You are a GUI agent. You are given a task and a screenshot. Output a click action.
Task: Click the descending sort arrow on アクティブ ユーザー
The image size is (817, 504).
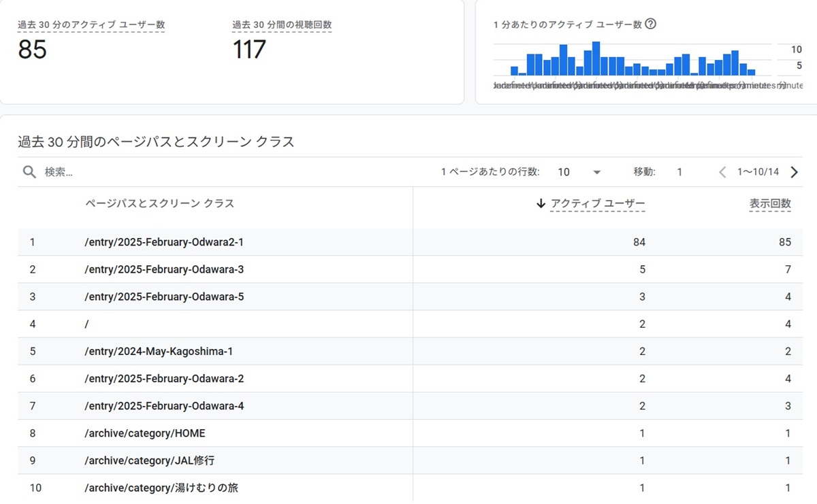pos(541,203)
